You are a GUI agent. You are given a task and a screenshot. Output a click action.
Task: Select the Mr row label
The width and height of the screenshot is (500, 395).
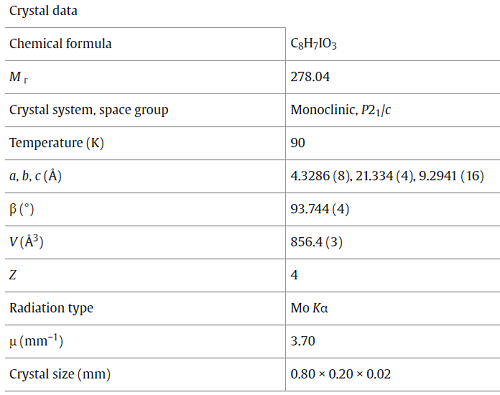19,77
